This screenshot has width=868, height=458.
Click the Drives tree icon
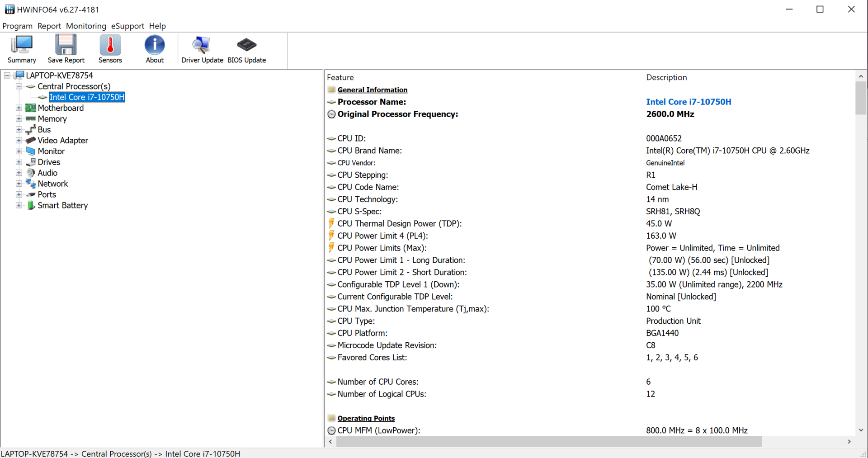click(x=31, y=162)
